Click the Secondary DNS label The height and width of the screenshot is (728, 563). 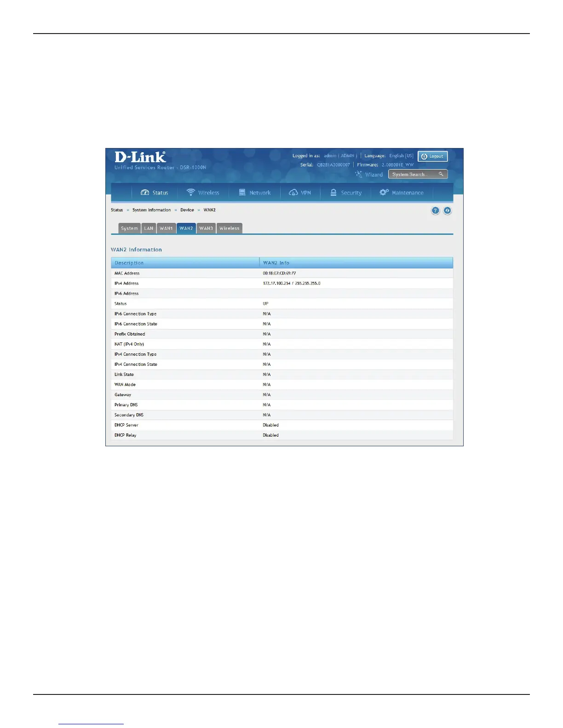tap(129, 415)
